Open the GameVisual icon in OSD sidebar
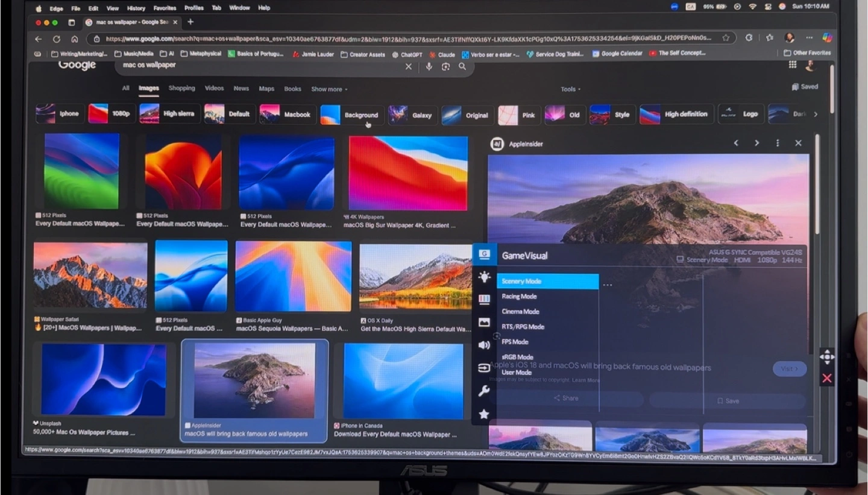 484,254
